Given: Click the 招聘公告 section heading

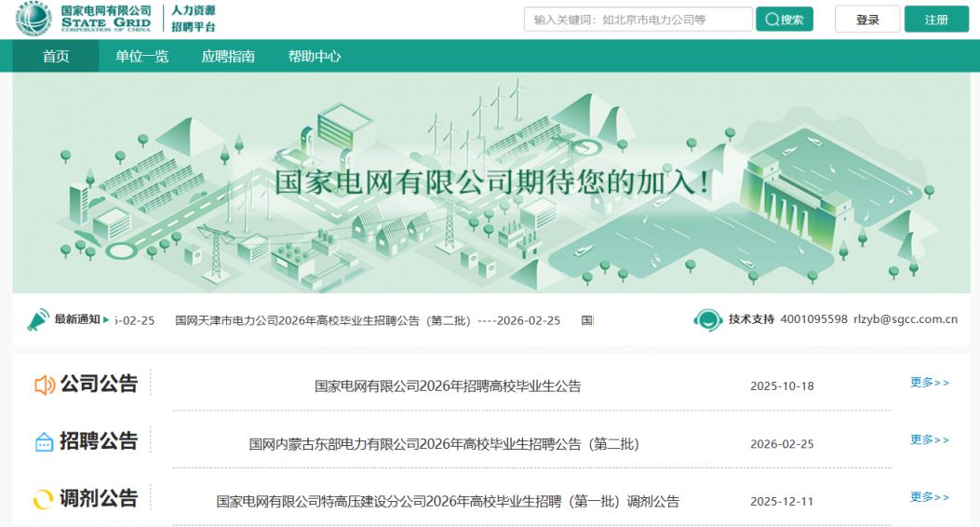Looking at the screenshot, I should pos(99,441).
